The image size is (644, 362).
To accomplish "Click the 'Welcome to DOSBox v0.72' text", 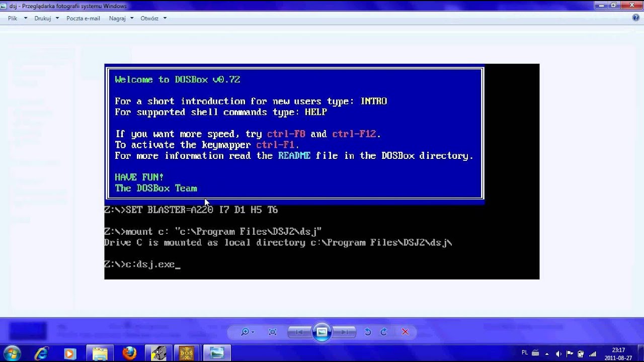I will 177,79.
